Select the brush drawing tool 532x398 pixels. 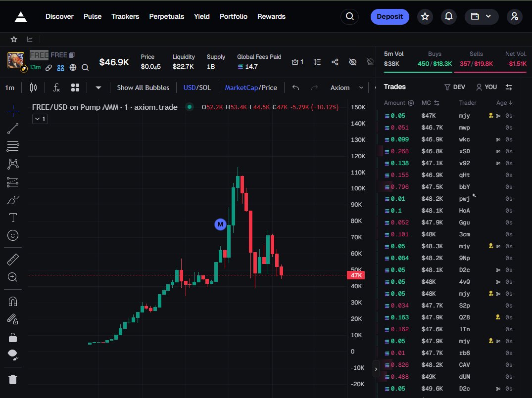click(x=13, y=200)
